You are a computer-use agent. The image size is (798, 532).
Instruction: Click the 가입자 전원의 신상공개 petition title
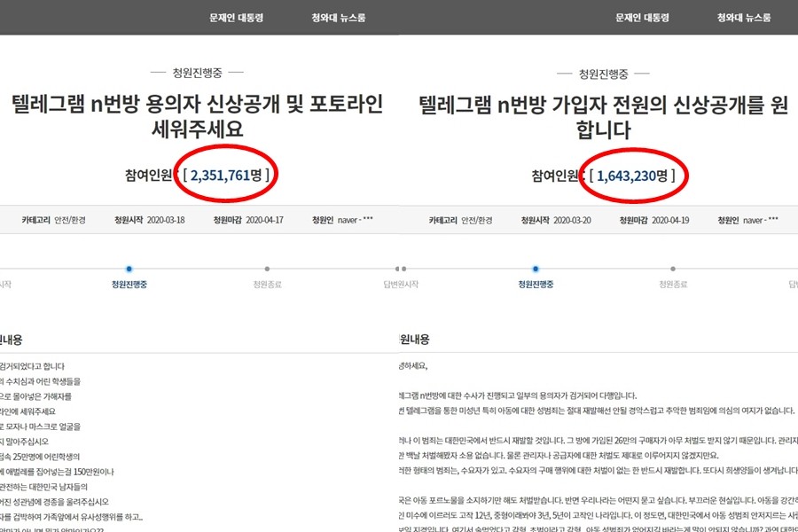[604, 117]
